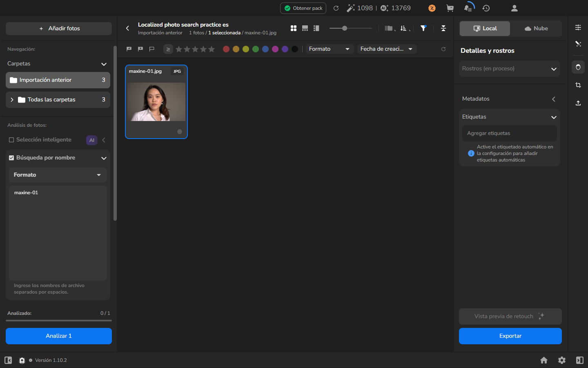Image resolution: width=588 pixels, height=368 pixels.
Task: Collapse the Etiquetas section
Action: [554, 117]
